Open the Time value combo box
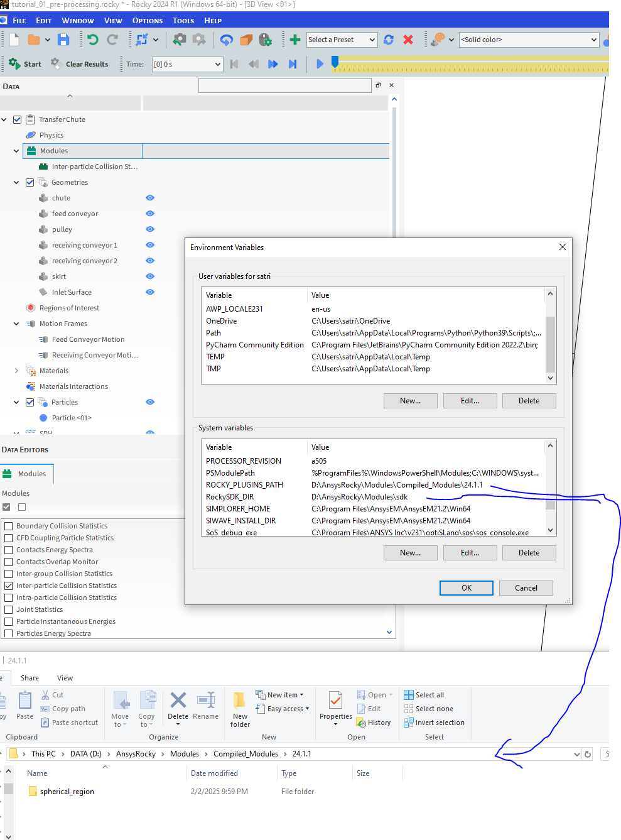Viewport: 621px width, 840px height. tap(187, 64)
